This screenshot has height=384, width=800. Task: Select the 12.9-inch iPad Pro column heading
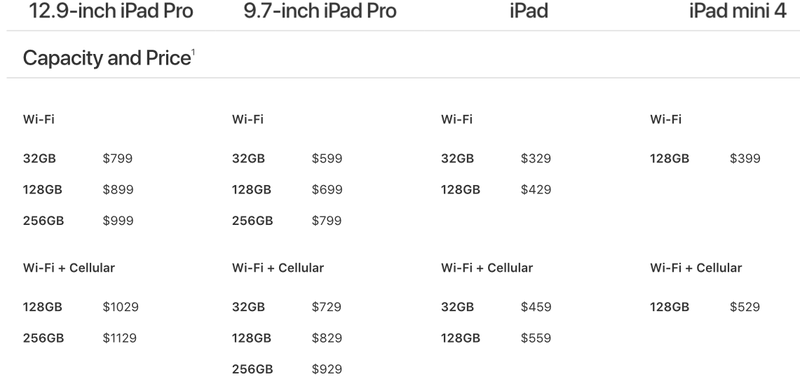[x=111, y=11]
